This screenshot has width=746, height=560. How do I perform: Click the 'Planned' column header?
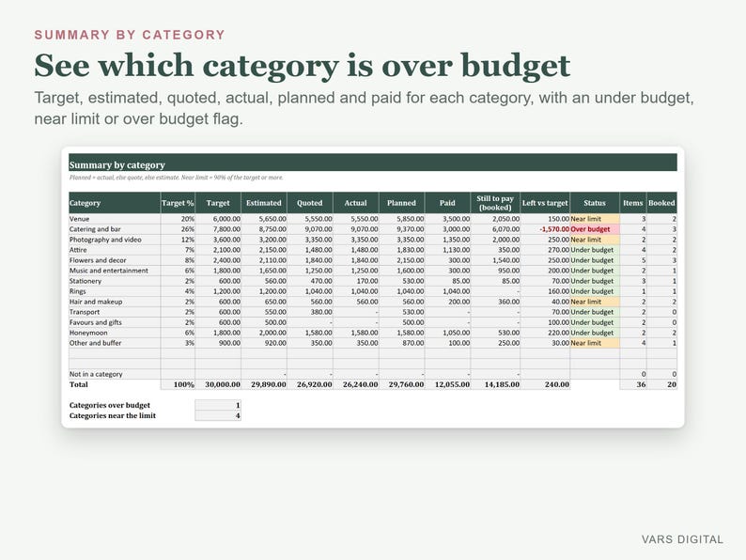pyautogui.click(x=401, y=203)
